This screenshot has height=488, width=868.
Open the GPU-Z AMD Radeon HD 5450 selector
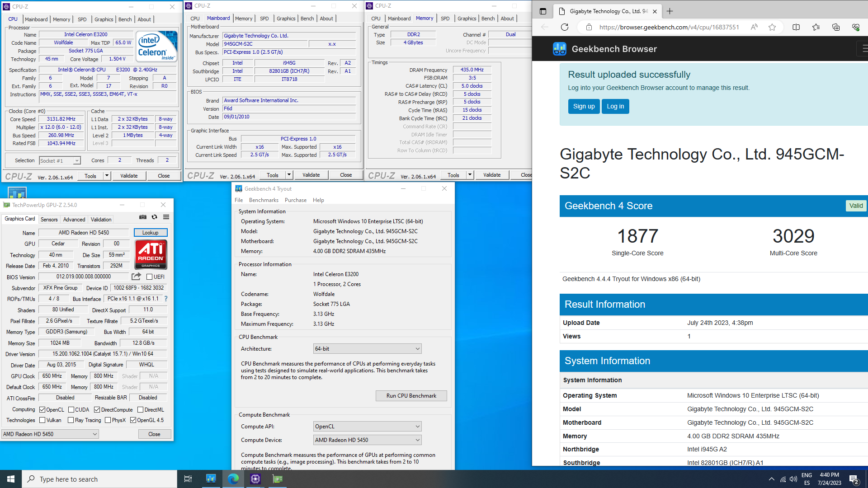pos(50,434)
